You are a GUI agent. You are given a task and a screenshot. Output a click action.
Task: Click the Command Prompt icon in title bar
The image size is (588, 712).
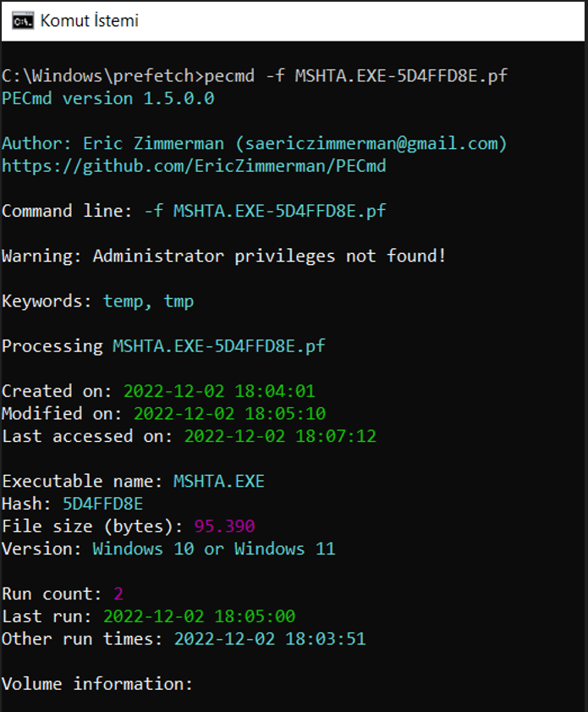[x=23, y=21]
